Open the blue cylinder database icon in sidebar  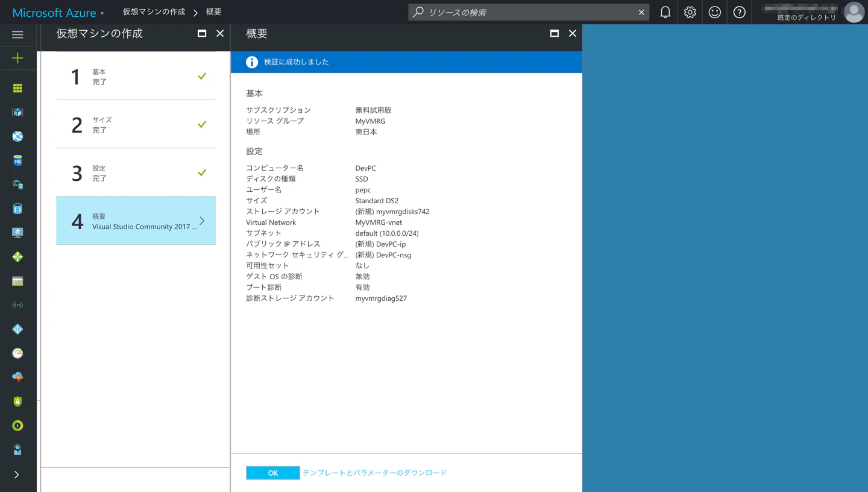[17, 209]
